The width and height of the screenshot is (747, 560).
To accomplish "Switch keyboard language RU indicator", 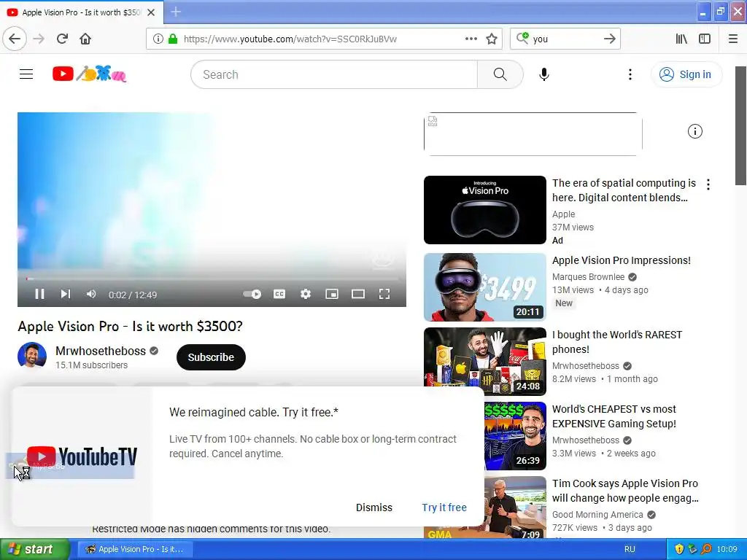I will click(x=630, y=550).
